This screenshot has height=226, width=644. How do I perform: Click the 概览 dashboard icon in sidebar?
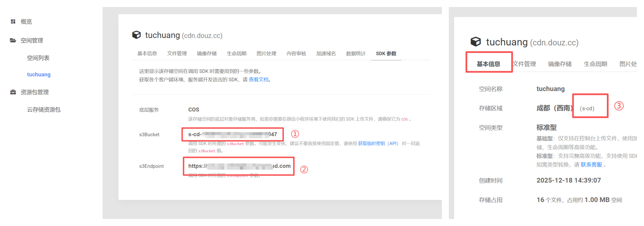(x=13, y=21)
